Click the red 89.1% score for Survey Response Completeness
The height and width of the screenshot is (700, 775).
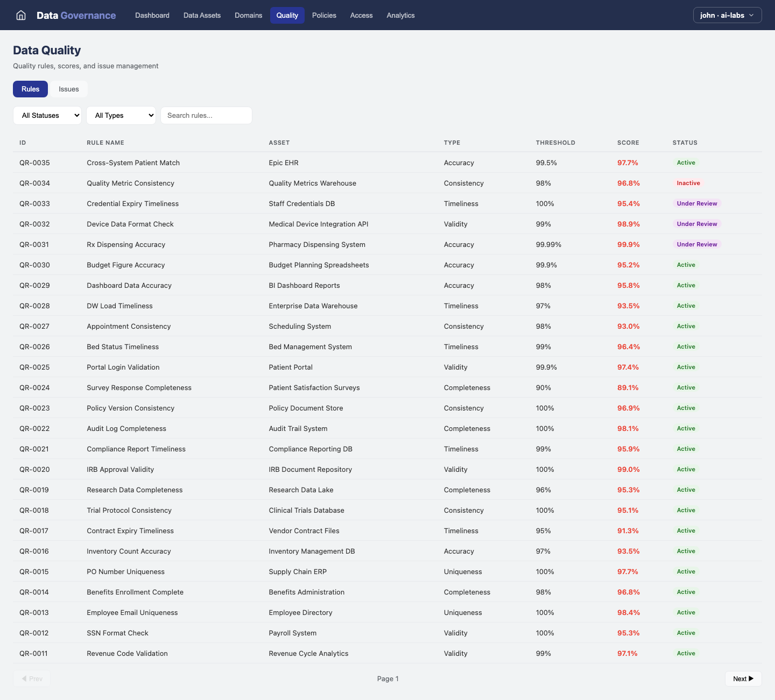click(x=628, y=387)
